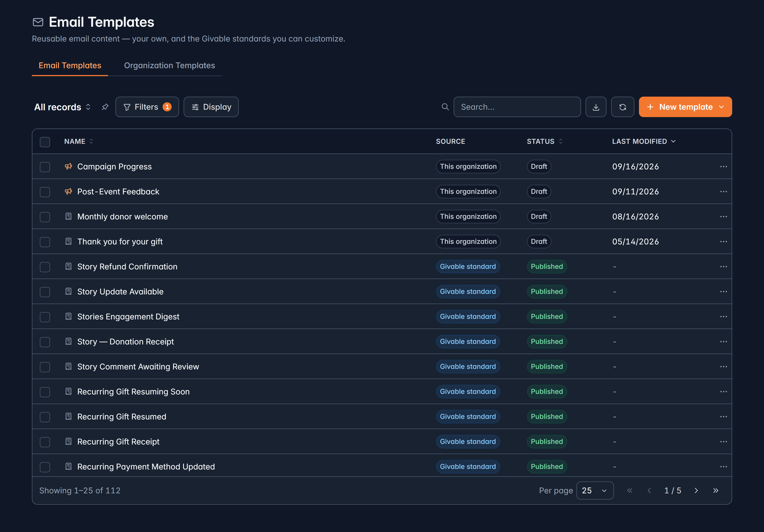Check the Campaign Progress row checkbox
The image size is (764, 532).
[45, 167]
